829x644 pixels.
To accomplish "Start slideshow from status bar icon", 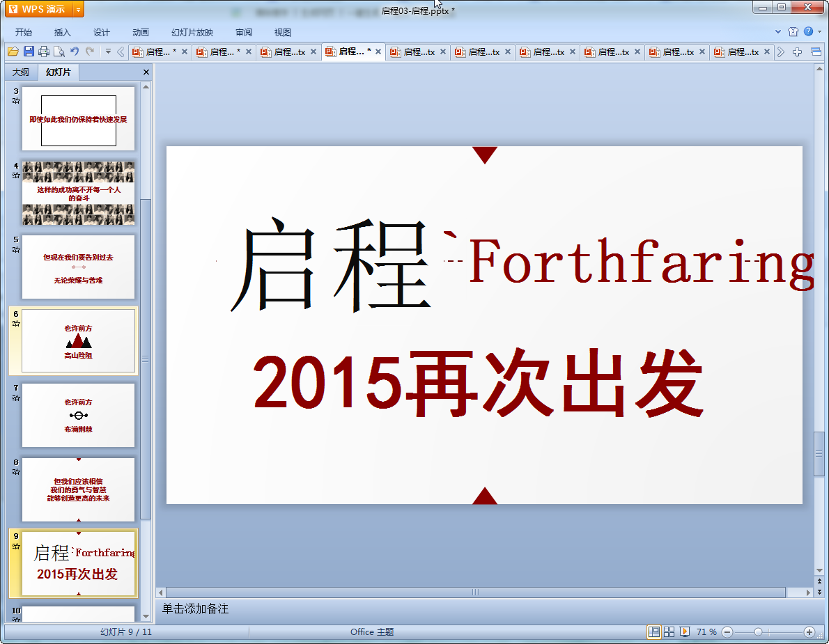I will point(685,632).
